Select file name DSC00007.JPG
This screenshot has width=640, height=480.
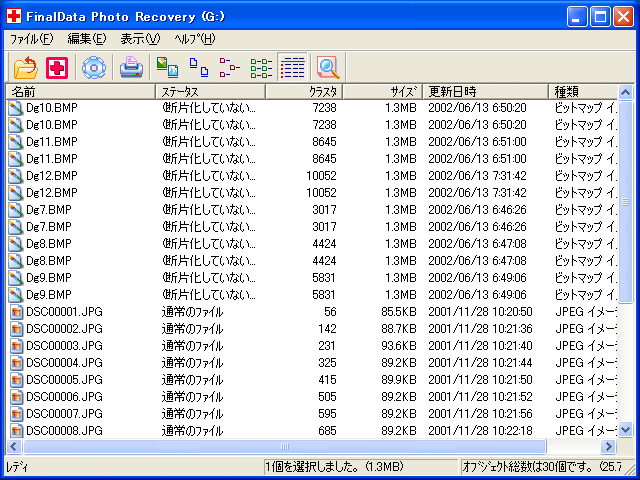coord(64,414)
